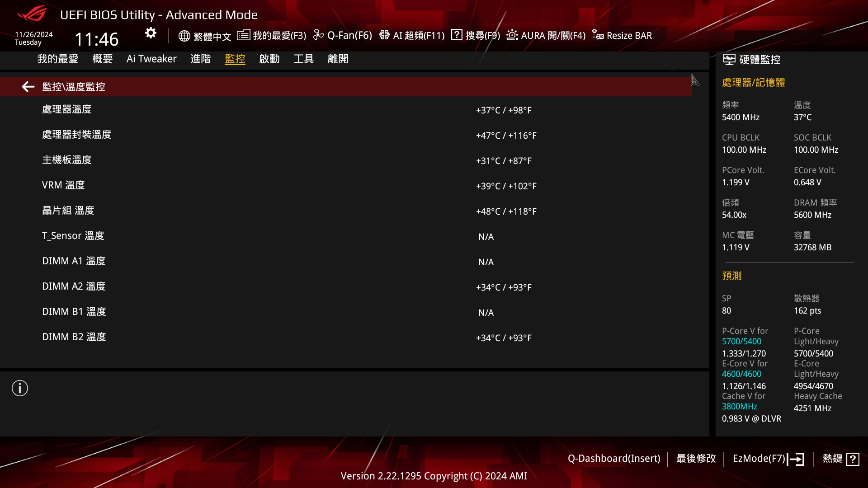Click the back arrow in breadcrumb
868x488 pixels.
28,87
